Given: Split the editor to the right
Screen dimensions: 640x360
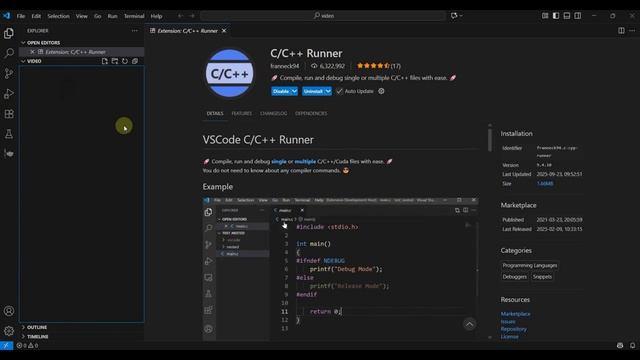Looking at the screenshot, I should 621,31.
